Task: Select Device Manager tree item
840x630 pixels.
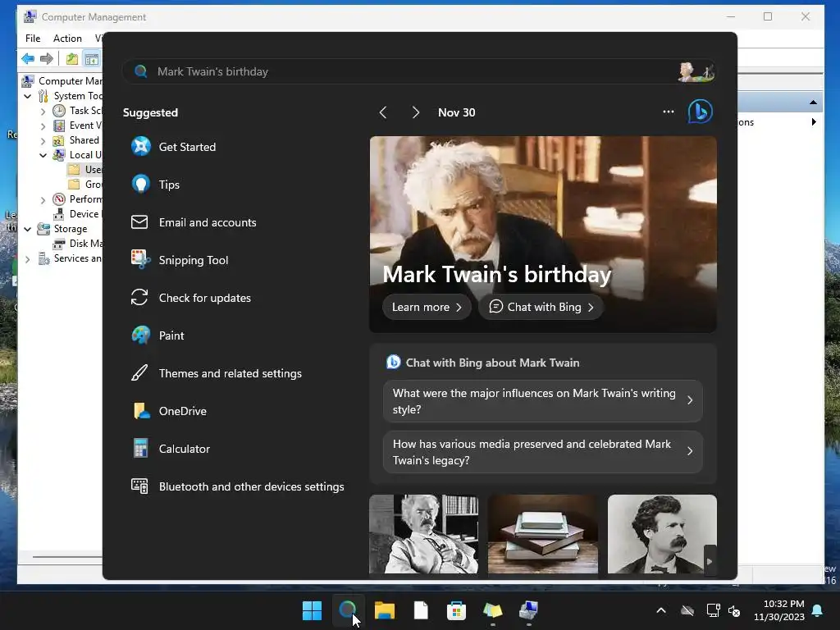Action: (x=77, y=214)
